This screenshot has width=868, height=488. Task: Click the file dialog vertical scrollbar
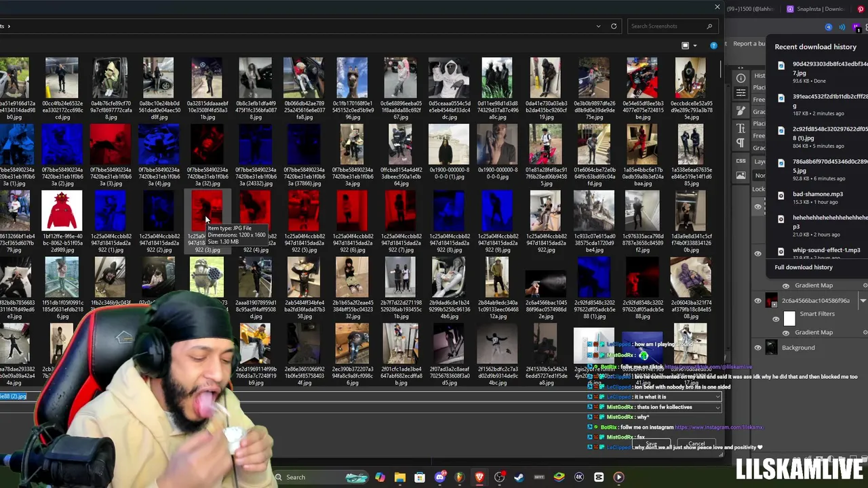pyautogui.click(x=719, y=70)
